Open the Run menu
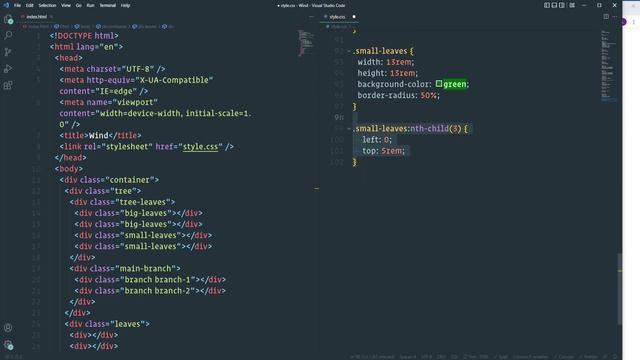Image resolution: width=640 pixels, height=360 pixels. 90,5
